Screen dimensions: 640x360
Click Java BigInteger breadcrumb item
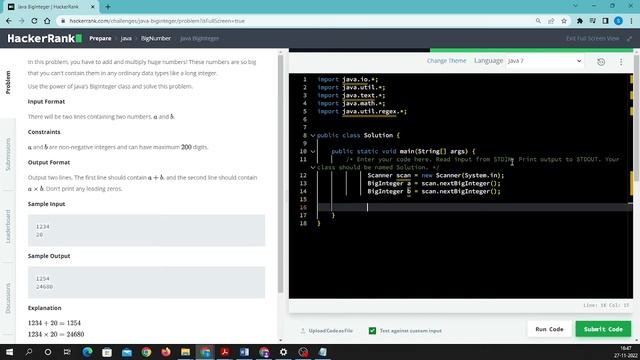(200, 38)
